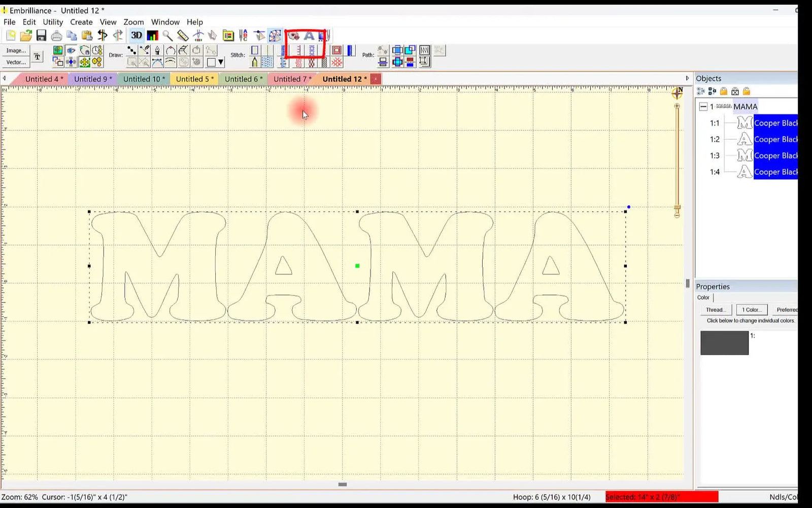The width and height of the screenshot is (812, 508).
Task: Toggle the 3D view button
Action: 137,35
